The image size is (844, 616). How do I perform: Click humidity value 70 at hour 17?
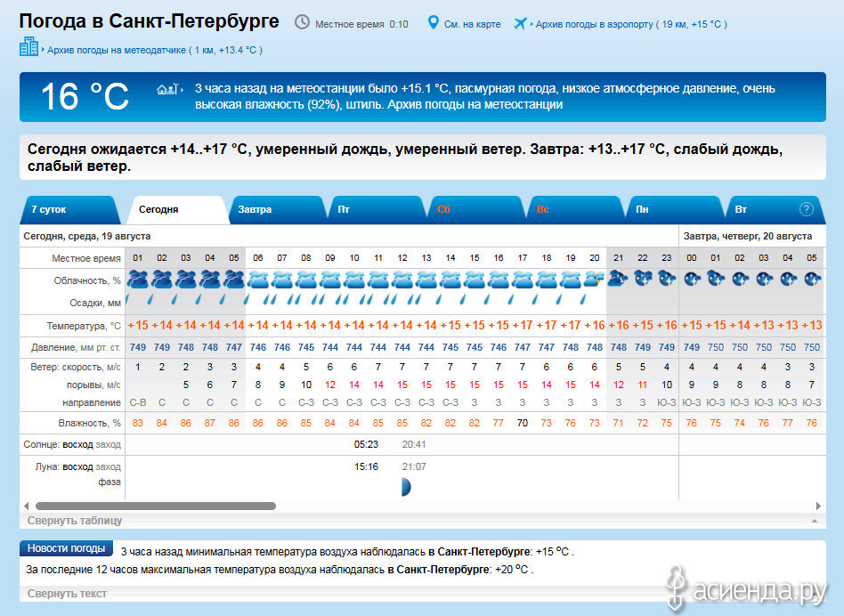[522, 423]
